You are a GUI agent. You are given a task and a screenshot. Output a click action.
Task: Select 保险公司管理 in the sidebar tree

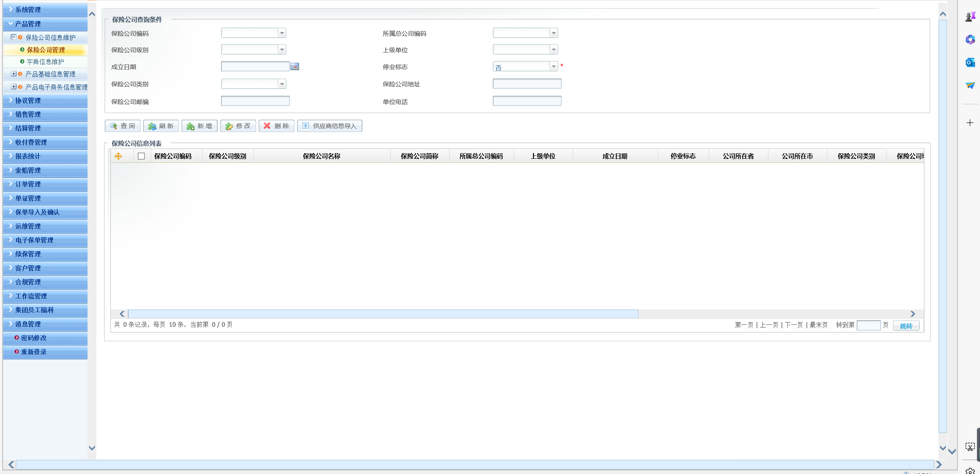point(46,50)
